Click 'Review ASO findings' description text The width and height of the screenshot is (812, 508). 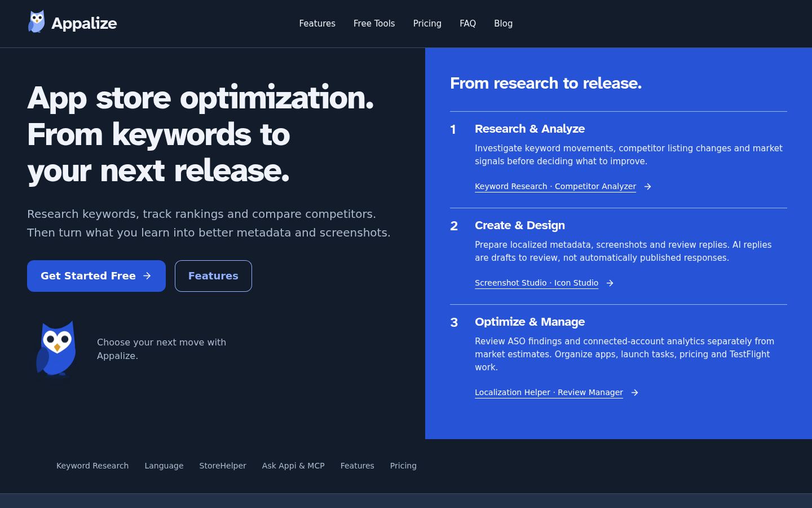coord(624,354)
